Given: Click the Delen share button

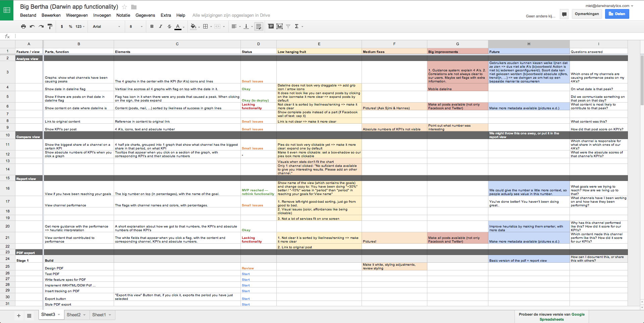Looking at the screenshot, I should click(617, 14).
